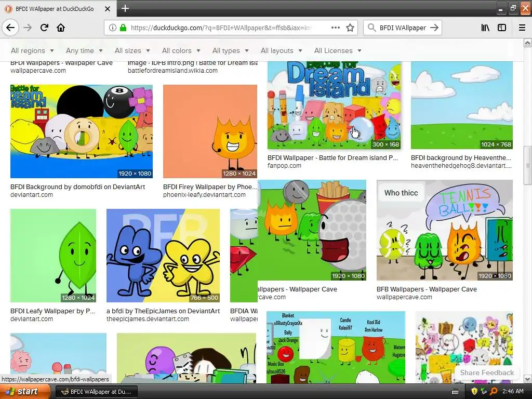Reload the current page

coord(44,28)
